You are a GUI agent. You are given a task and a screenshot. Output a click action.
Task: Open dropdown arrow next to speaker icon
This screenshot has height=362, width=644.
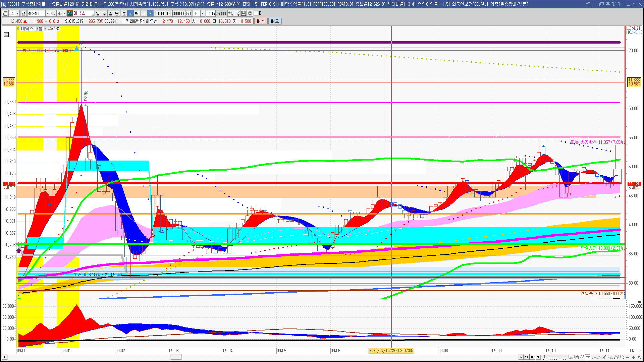point(64,13)
